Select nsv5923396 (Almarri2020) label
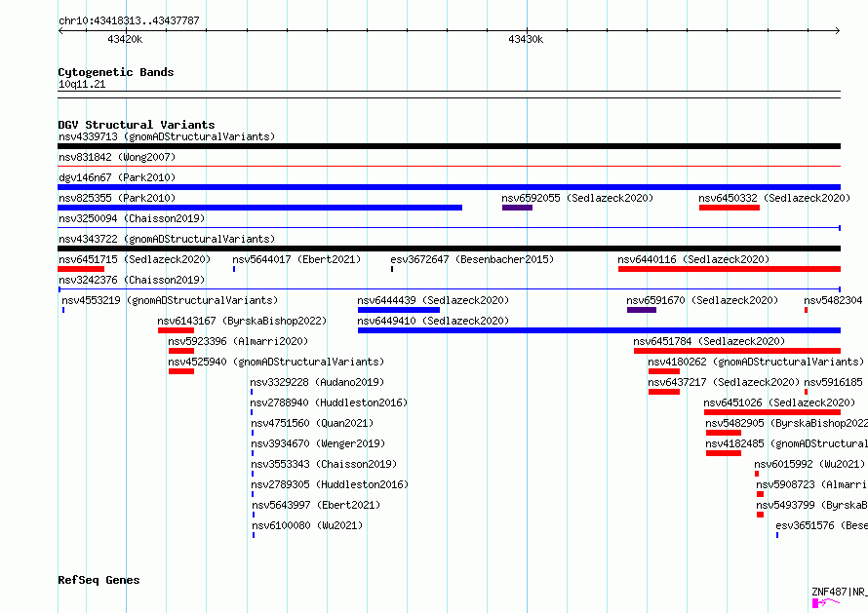Image resolution: width=868 pixels, height=613 pixels. click(x=238, y=341)
